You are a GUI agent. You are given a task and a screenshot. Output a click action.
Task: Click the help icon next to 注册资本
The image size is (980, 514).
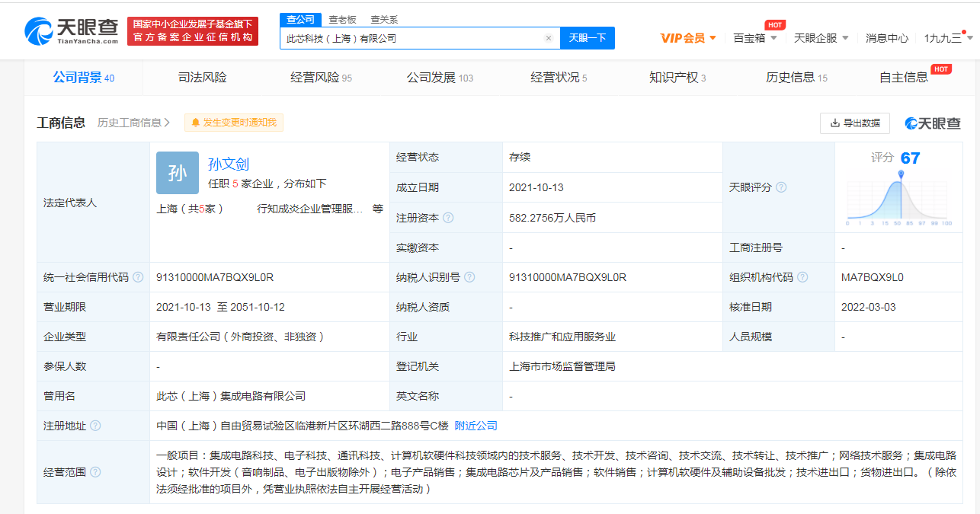[x=448, y=218]
